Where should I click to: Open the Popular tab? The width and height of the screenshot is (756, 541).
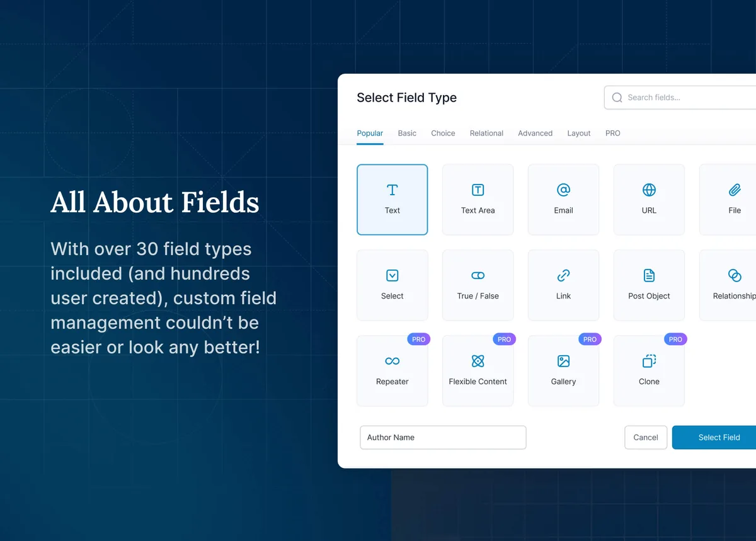pos(370,134)
